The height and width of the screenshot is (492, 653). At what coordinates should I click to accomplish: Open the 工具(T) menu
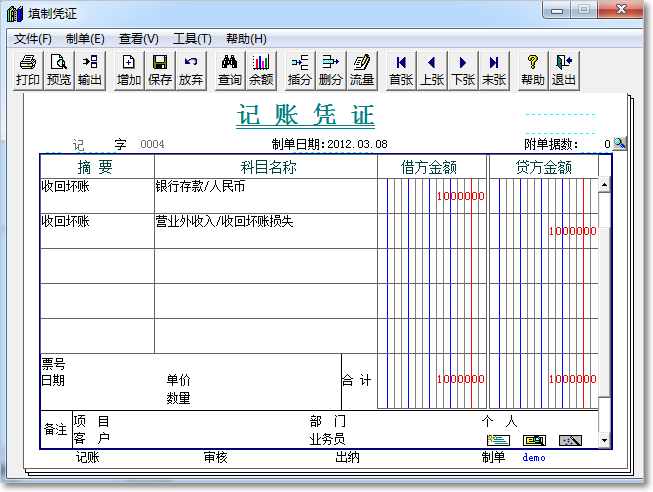192,39
